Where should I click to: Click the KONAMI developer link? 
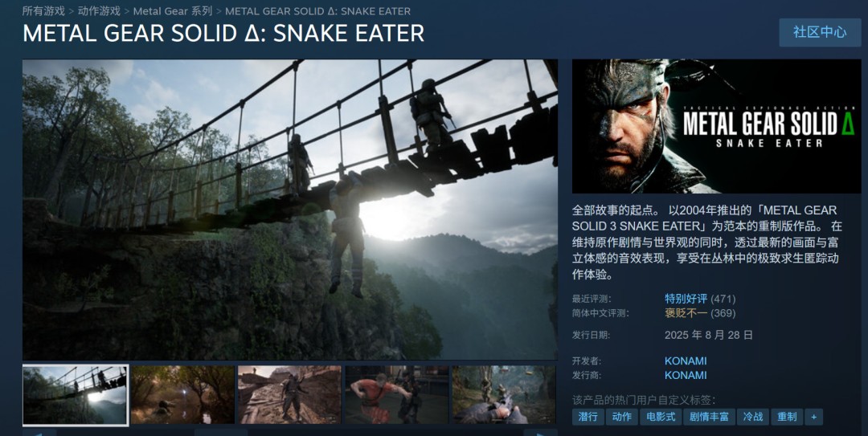686,361
